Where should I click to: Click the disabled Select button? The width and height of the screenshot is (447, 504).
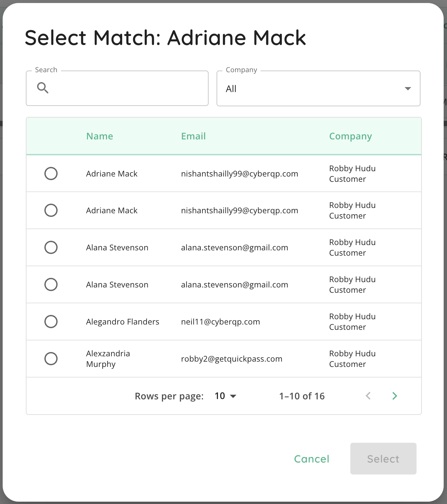(383, 459)
